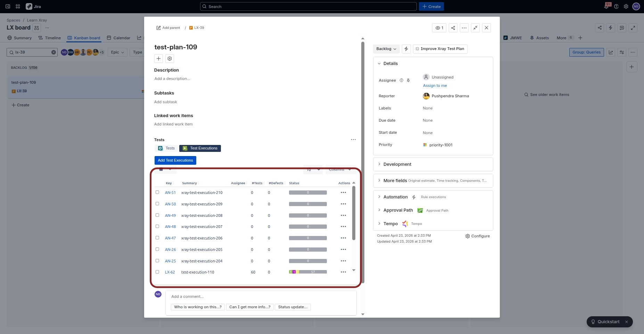Open actions menu for AN-26 row
This screenshot has height=334, width=644.
tap(343, 250)
